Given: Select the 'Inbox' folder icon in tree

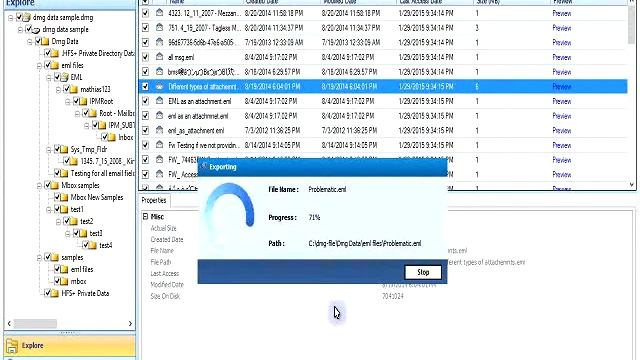Looking at the screenshot, I should coord(112,137).
